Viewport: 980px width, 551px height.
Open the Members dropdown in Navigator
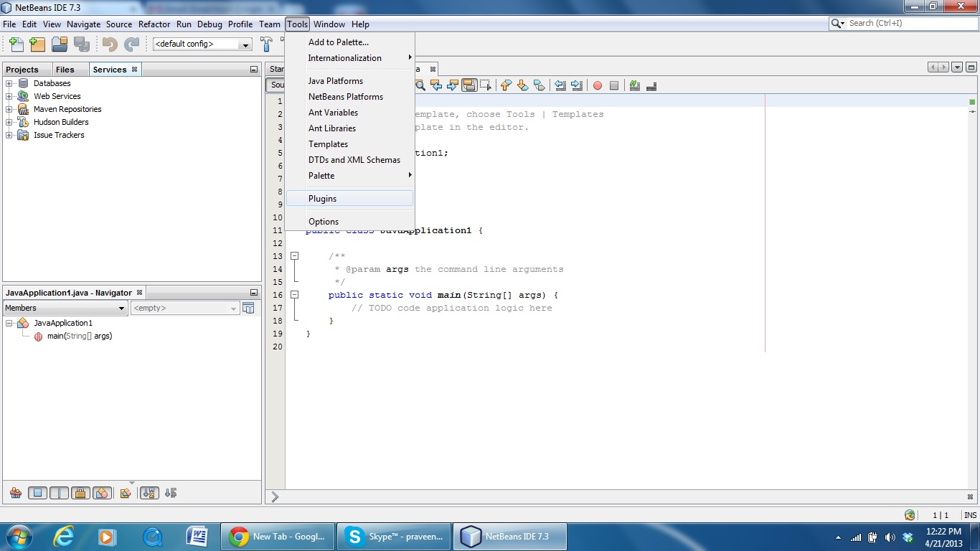click(x=65, y=308)
